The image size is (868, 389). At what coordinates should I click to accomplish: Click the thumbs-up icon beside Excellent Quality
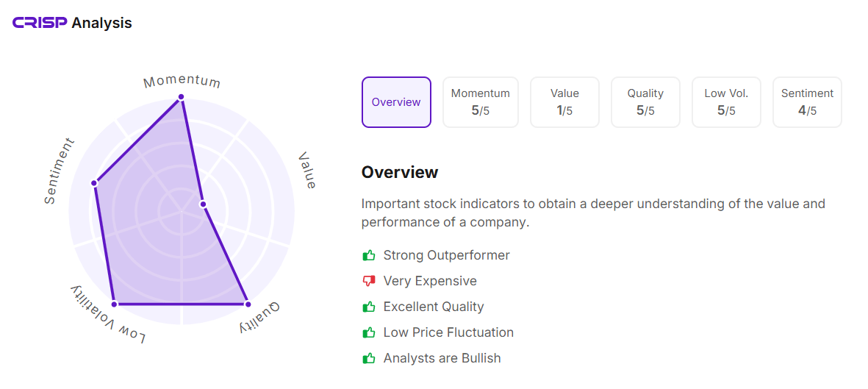pos(369,307)
